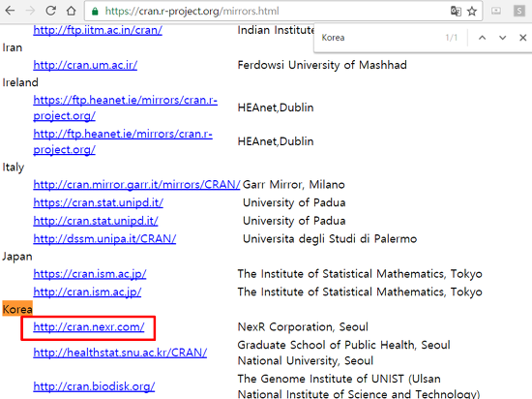Bookmark this page with the star icon
Image resolution: width=532 pixels, height=399 pixels.
tap(472, 12)
